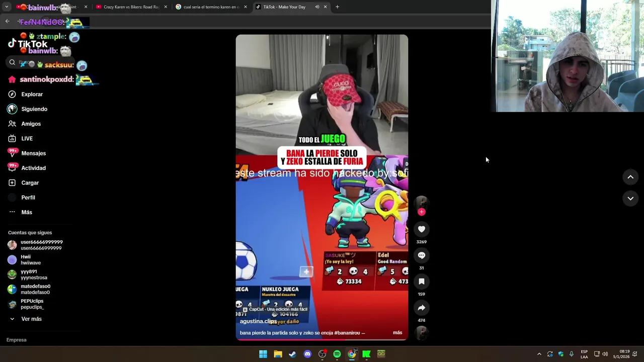The height and width of the screenshot is (362, 644).
Task: Go back with browser back arrow
Action: [x=8, y=21]
